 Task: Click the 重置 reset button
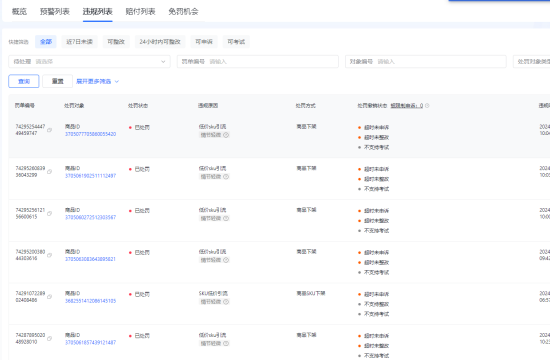tap(58, 81)
